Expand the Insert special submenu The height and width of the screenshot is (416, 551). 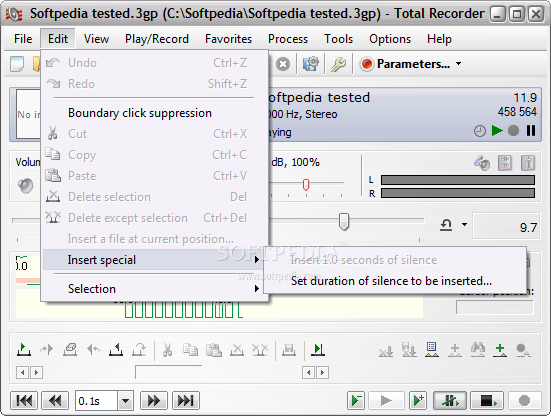click(x=155, y=260)
